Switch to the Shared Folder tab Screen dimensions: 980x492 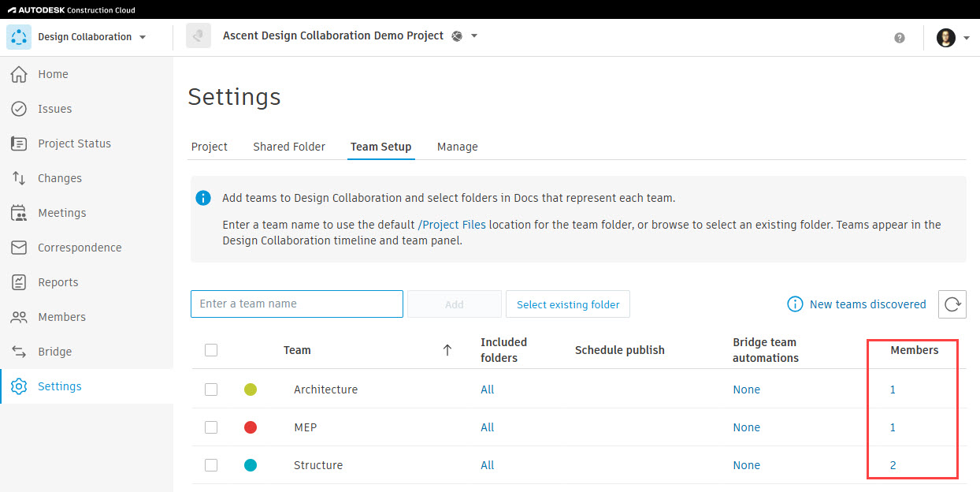289,147
